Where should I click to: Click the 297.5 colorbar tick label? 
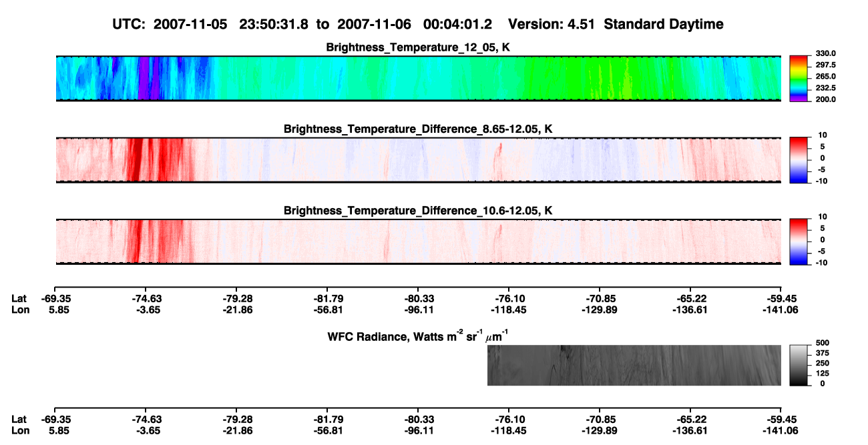click(x=827, y=65)
